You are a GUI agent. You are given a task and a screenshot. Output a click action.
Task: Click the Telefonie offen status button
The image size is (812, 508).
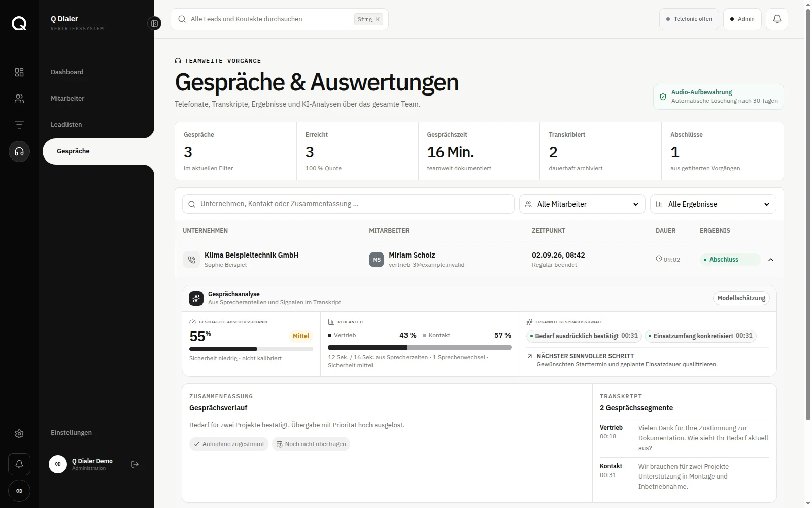689,19
